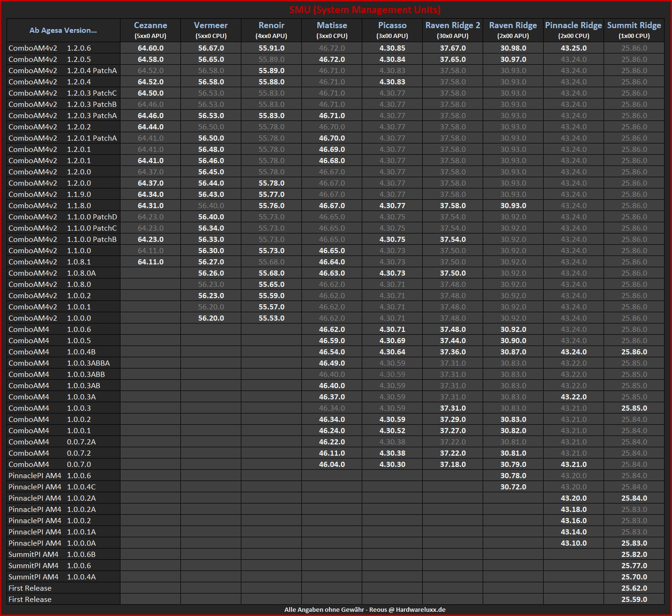The height and width of the screenshot is (616, 672).
Task: Click the Vermeer column header
Action: click(211, 30)
